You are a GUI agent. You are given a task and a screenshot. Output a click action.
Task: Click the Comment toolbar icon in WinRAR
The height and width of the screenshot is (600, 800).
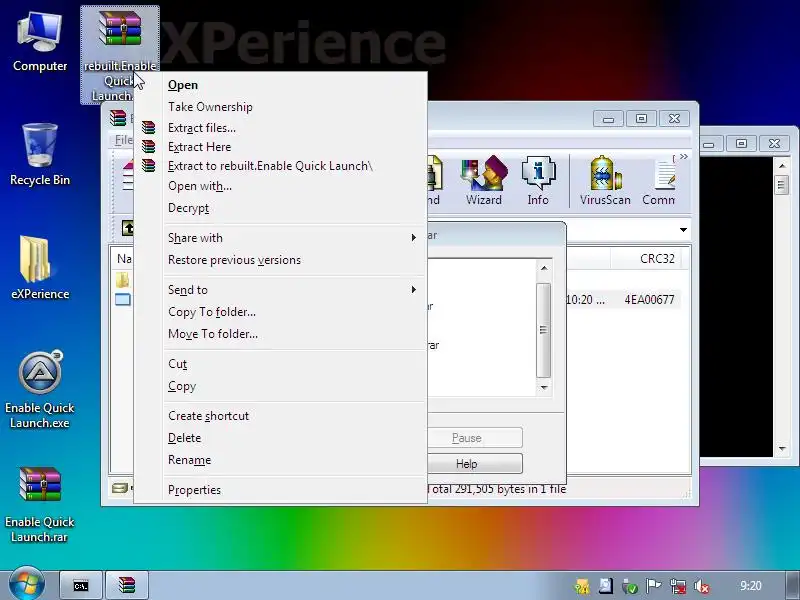[x=659, y=181]
